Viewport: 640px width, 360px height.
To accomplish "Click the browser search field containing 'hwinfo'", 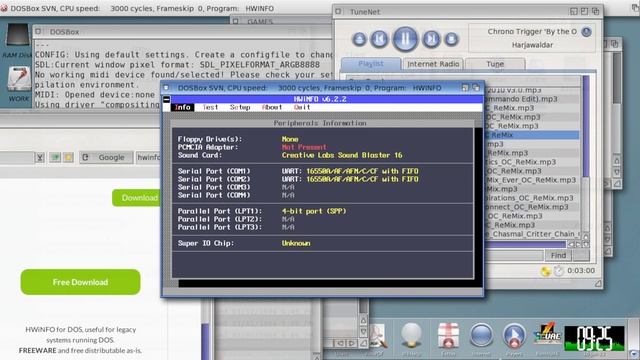I will pyautogui.click(x=149, y=157).
